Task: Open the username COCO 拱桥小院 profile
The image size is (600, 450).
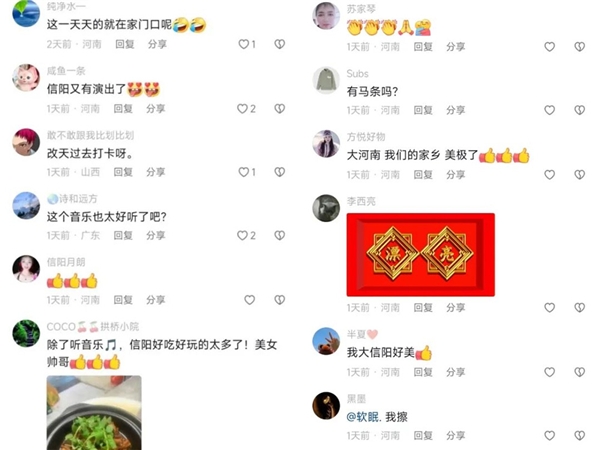Action: click(x=93, y=327)
